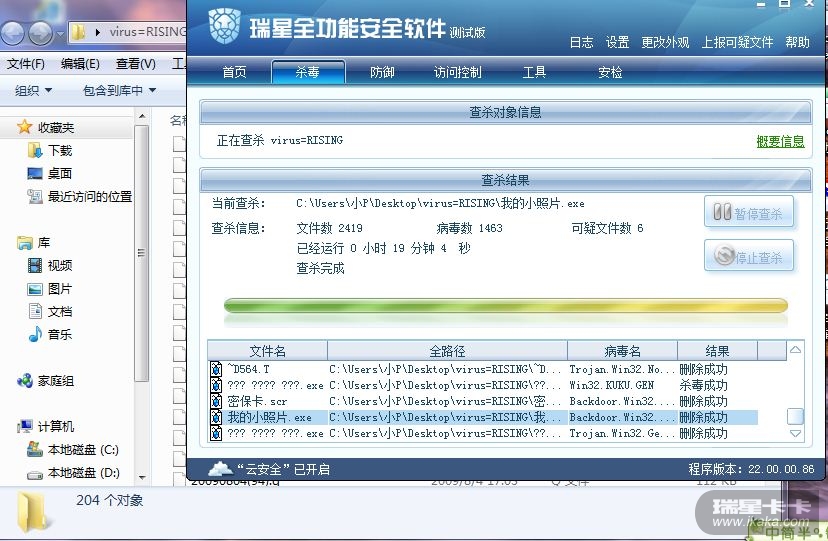
Task: Click Explorer forward navigation button
Action: click(x=41, y=33)
